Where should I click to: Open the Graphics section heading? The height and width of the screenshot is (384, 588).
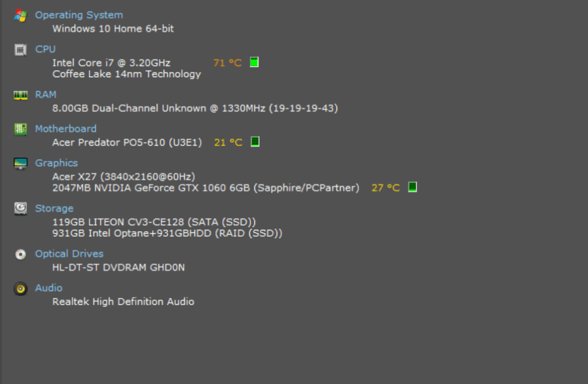[56, 163]
